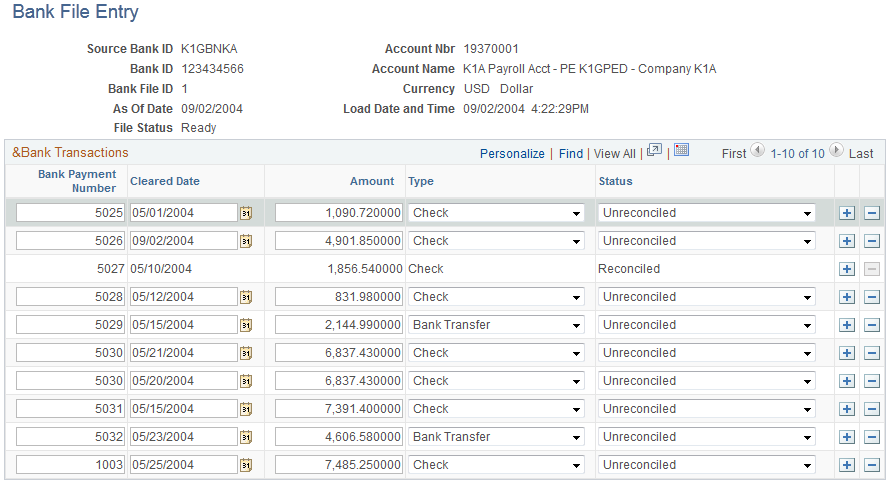Select Source Bank ID value K1GBNKA
The height and width of the screenshot is (483, 889).
[x=209, y=49]
